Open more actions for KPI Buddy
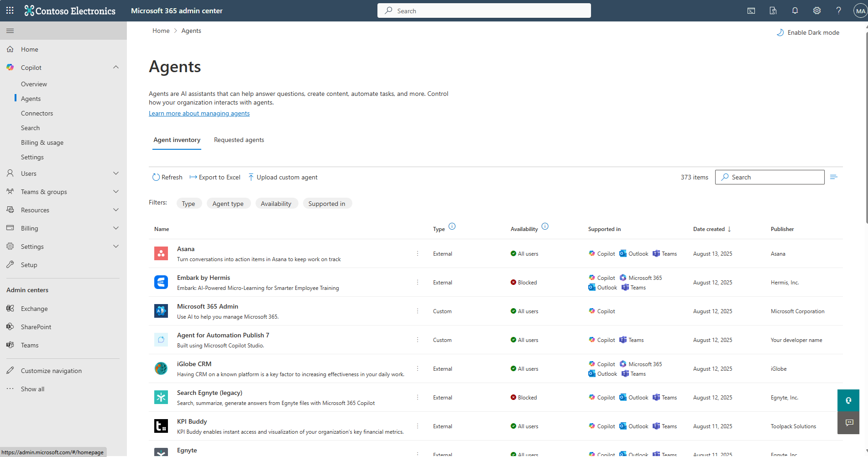This screenshot has width=868, height=457. (x=418, y=426)
